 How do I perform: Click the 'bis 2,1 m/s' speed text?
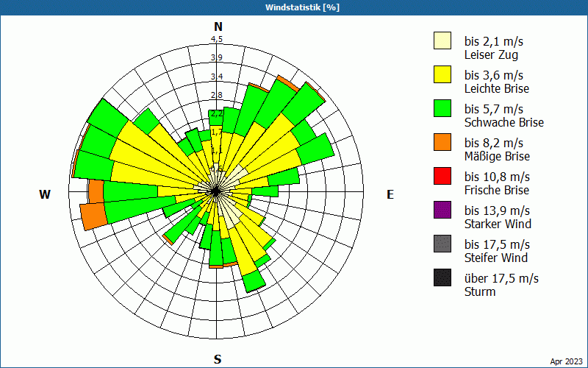494,41
